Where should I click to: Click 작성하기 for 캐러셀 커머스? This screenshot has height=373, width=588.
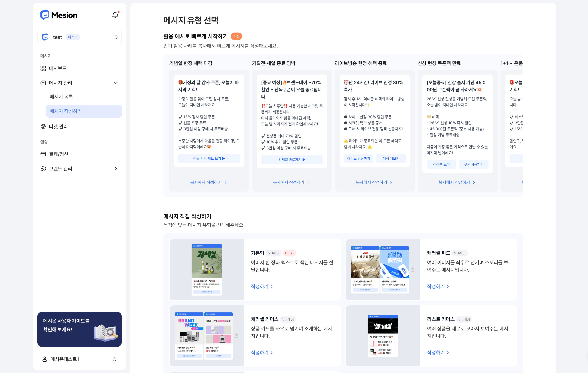click(x=262, y=352)
